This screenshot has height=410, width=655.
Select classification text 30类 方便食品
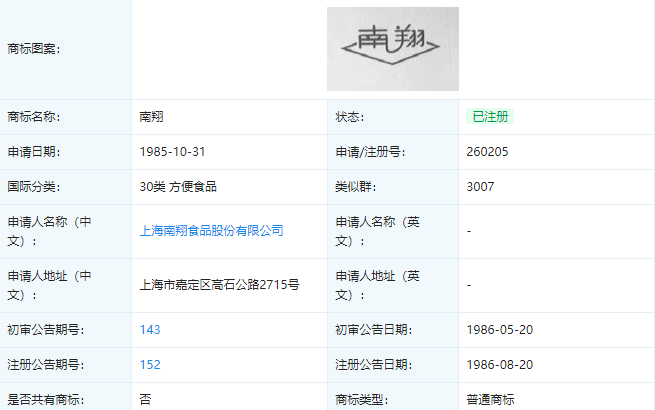pos(178,186)
